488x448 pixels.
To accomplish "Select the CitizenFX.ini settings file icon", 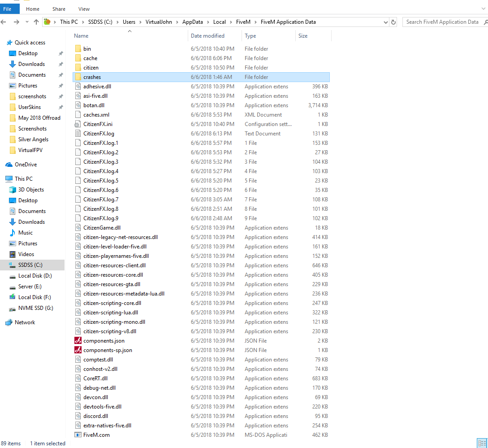I will pos(78,124).
